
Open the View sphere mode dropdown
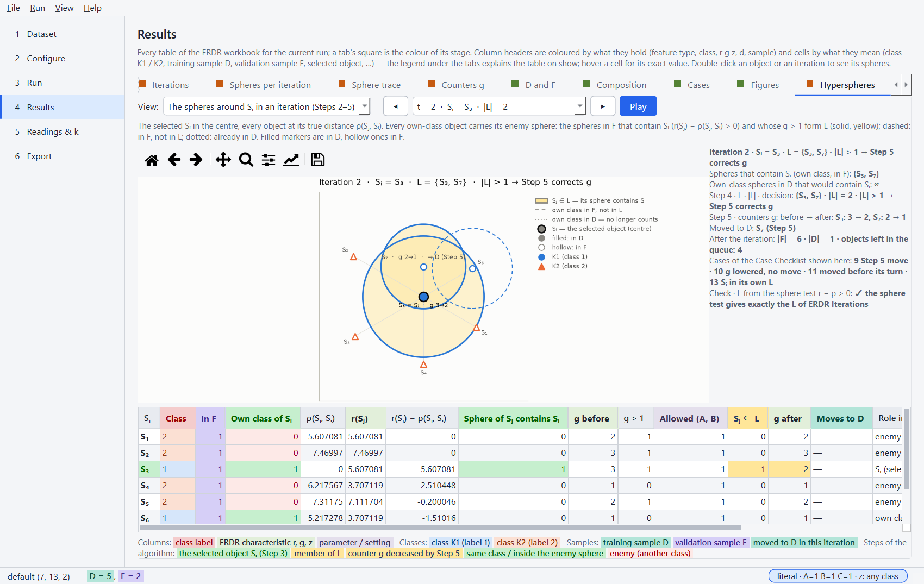click(266, 106)
